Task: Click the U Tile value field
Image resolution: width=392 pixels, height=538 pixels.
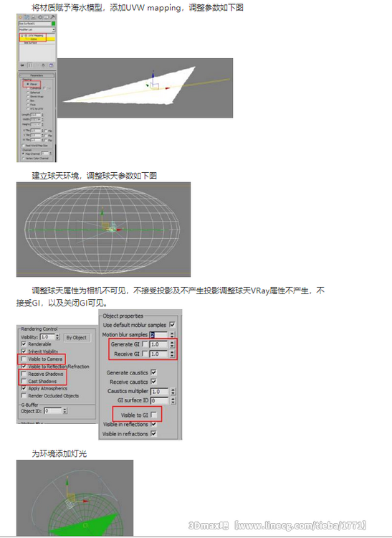Action: click(36, 131)
